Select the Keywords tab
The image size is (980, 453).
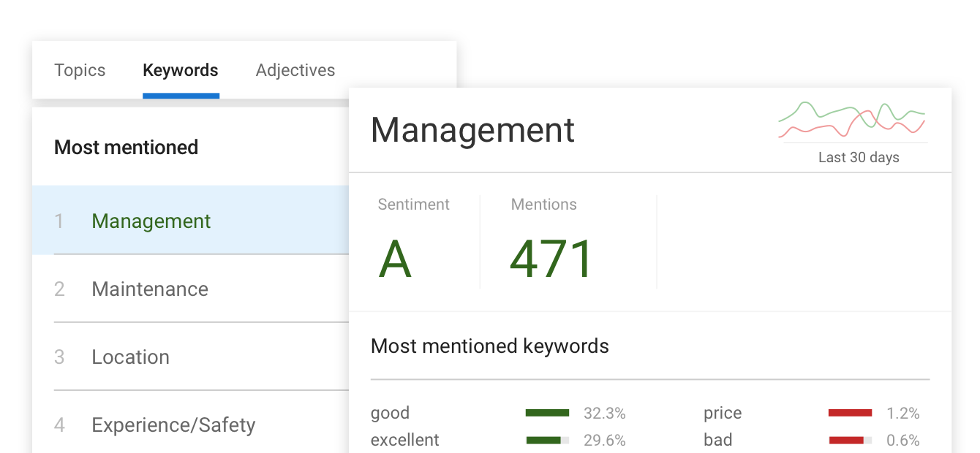coord(181,70)
